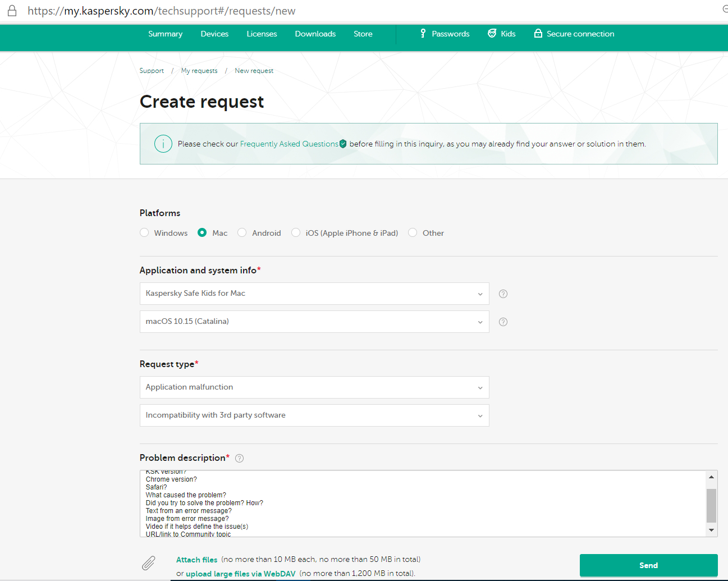Click the Attach files link

pyautogui.click(x=196, y=560)
